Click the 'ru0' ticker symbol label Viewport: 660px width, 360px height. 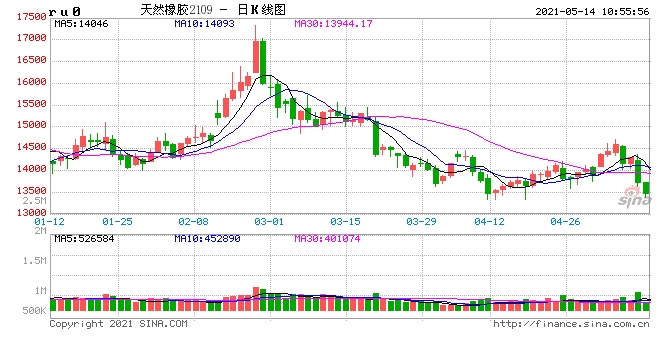pos(64,11)
